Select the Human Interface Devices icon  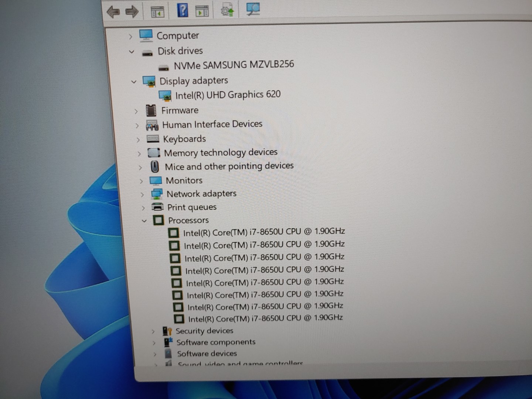[152, 125]
